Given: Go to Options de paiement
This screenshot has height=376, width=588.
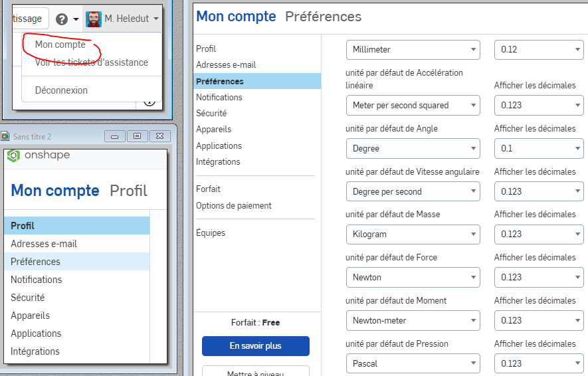Looking at the screenshot, I should pyautogui.click(x=234, y=206).
